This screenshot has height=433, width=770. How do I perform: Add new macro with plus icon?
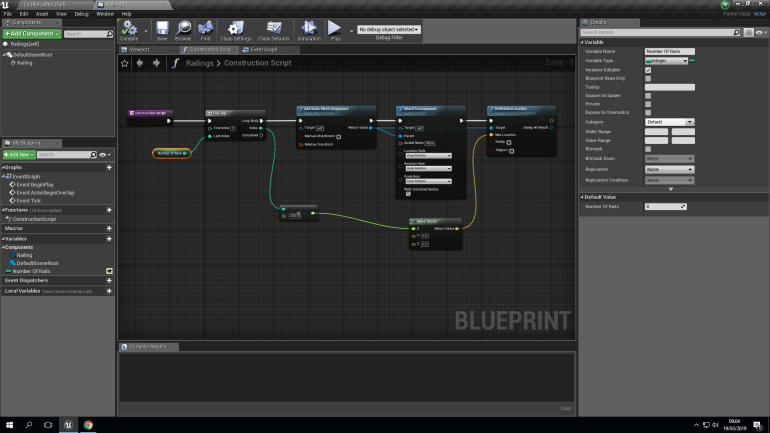click(x=109, y=228)
